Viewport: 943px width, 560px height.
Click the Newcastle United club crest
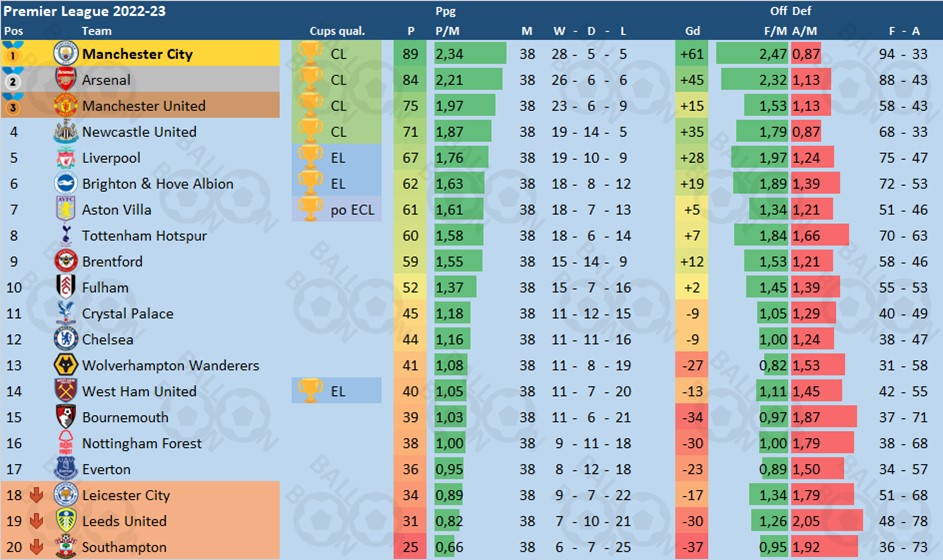point(66,131)
